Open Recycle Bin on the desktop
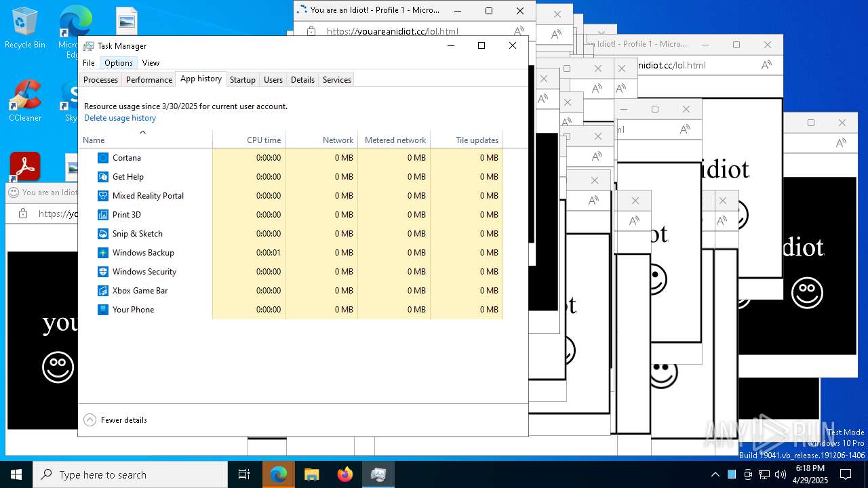 pos(25,27)
